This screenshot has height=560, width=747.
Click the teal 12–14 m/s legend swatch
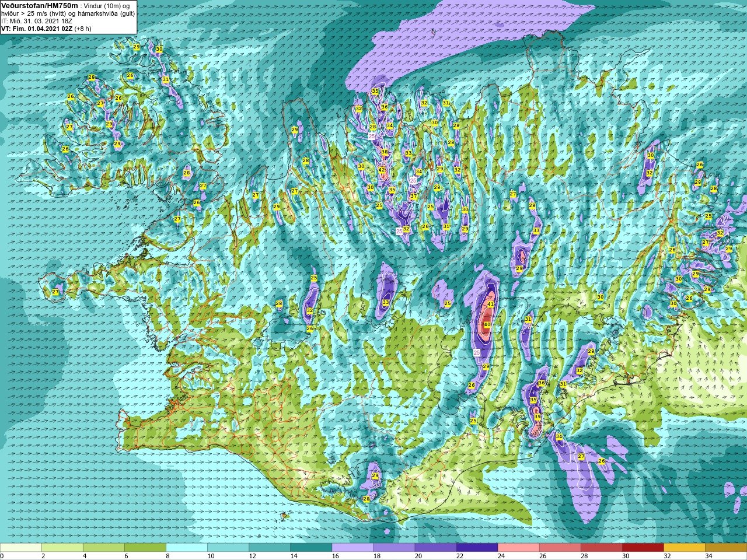[x=270, y=548]
